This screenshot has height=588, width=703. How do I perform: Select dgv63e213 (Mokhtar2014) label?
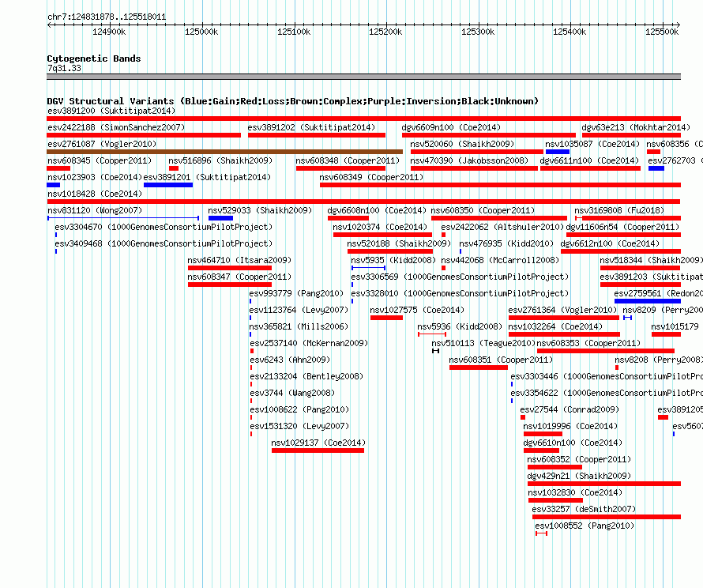[636, 127]
